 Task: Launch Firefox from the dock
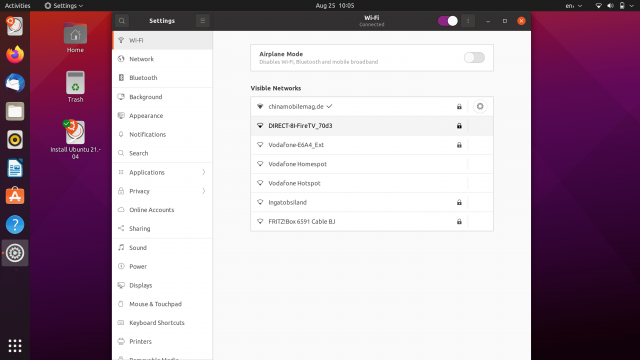coord(15,54)
